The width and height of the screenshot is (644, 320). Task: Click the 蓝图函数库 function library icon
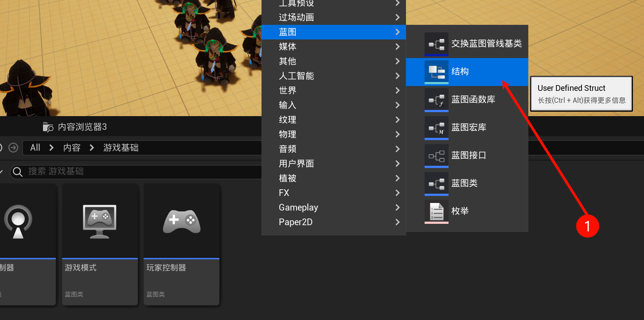tap(436, 100)
